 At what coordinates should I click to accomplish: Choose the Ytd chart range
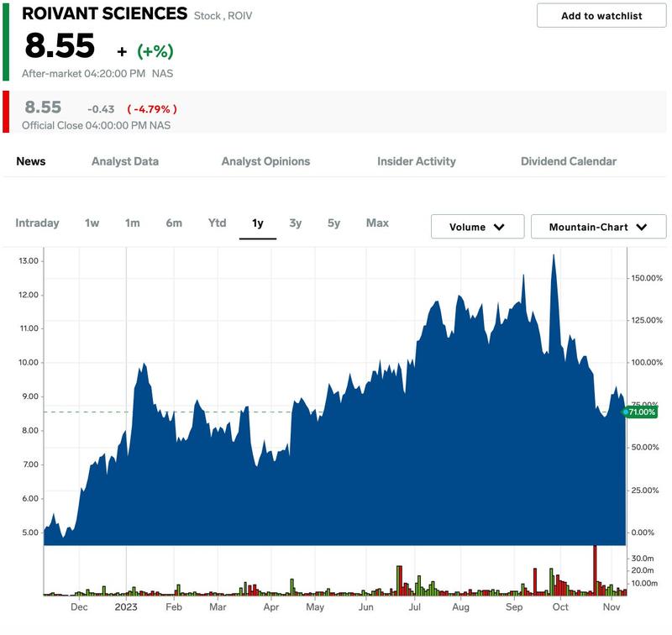[218, 223]
